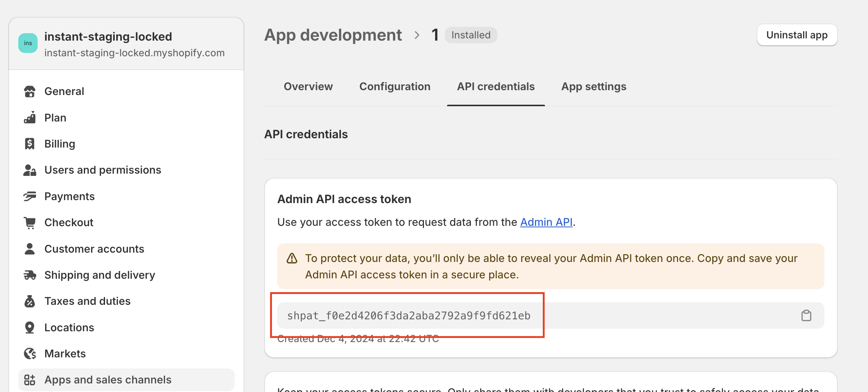Click the teal 'ins' store avatar
This screenshot has height=392, width=868.
coord(28,43)
